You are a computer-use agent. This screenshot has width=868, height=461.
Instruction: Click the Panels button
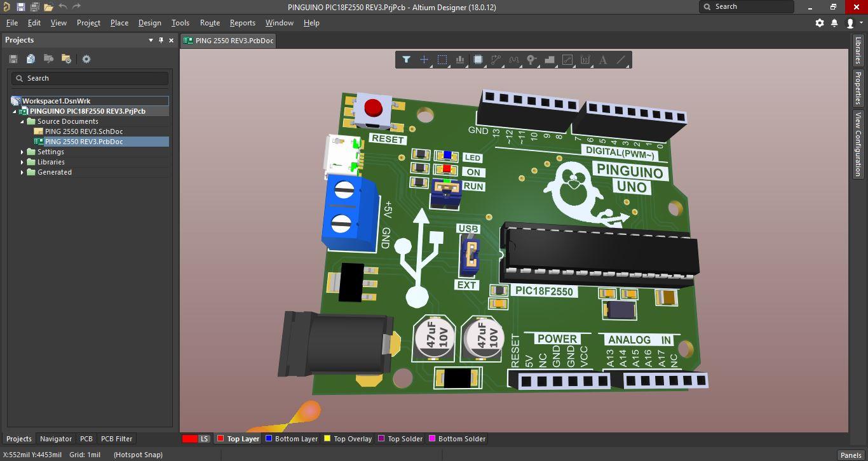point(851,455)
